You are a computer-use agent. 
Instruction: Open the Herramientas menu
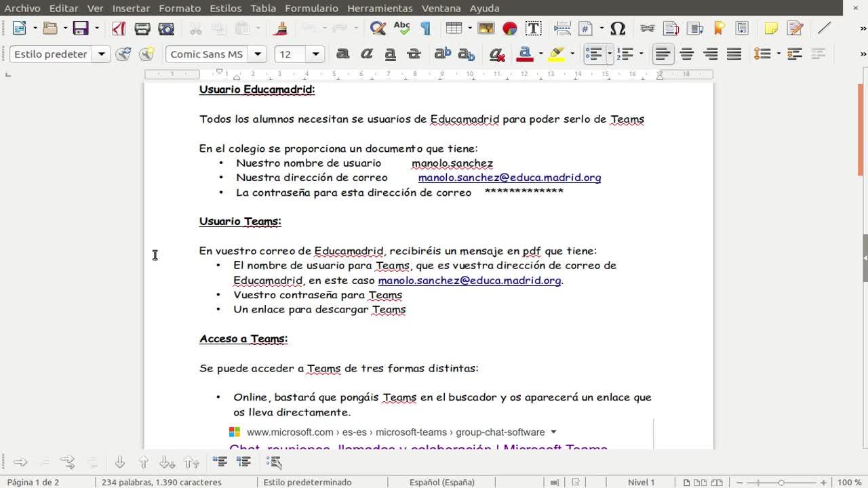pyautogui.click(x=380, y=8)
